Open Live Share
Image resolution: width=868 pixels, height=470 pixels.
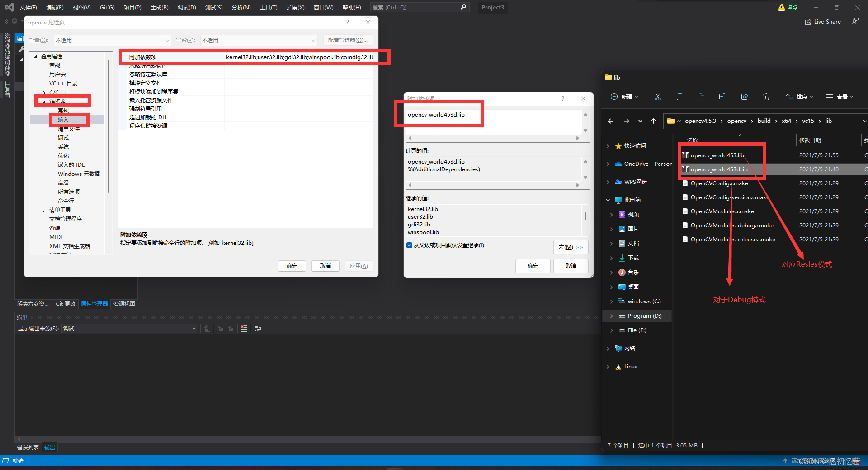823,22
